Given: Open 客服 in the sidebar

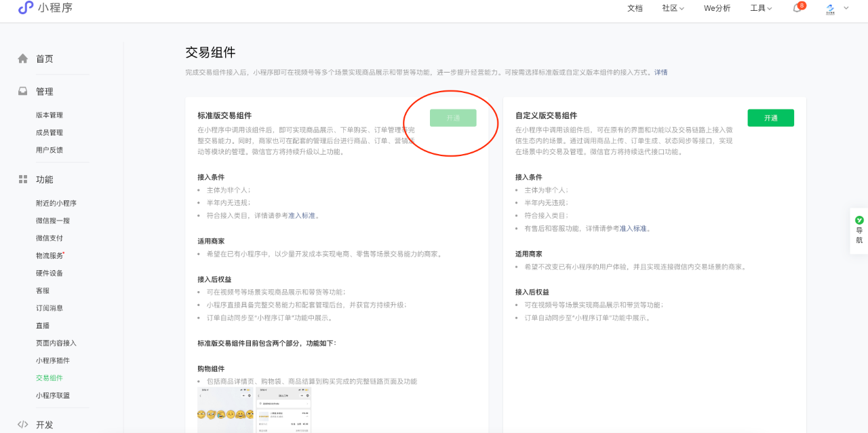Looking at the screenshot, I should [43, 290].
